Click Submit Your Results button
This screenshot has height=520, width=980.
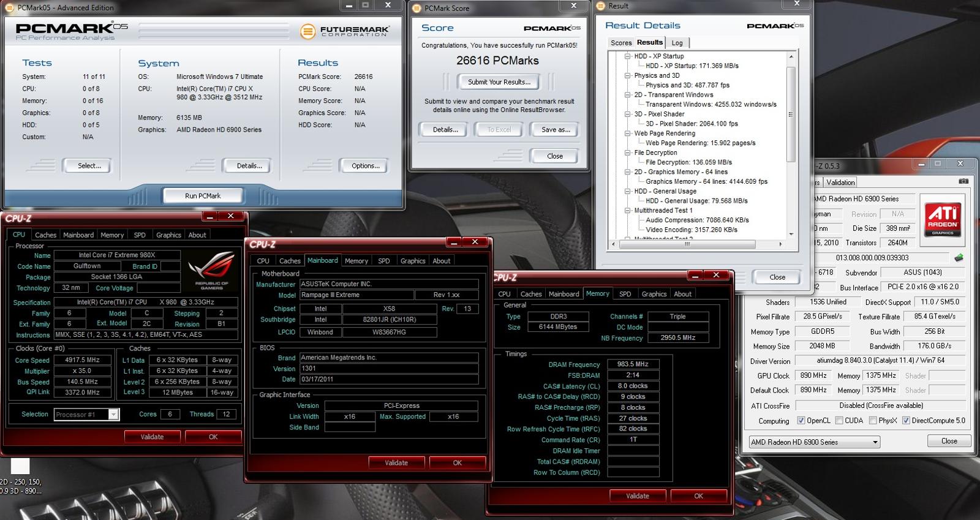coord(499,82)
